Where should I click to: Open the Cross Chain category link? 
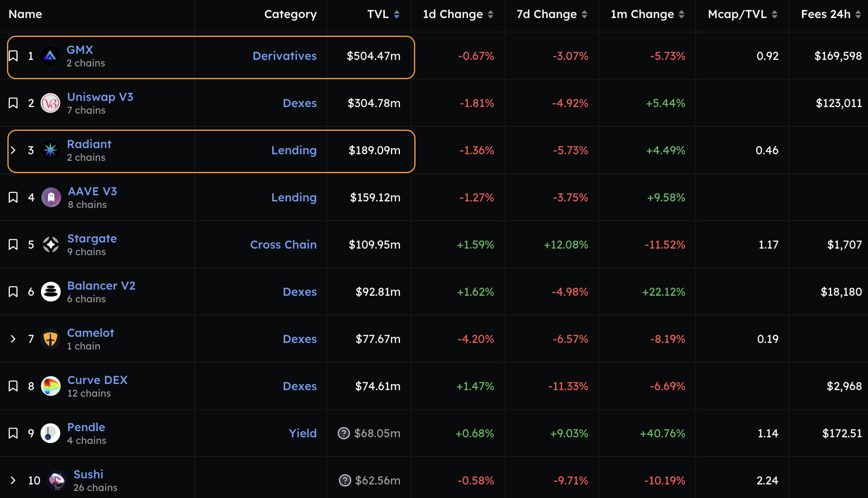(x=283, y=244)
